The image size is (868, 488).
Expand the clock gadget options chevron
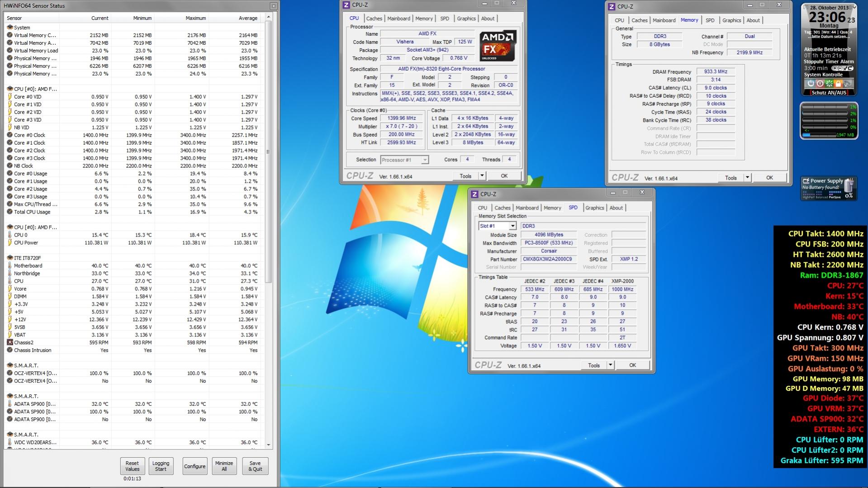point(854,8)
